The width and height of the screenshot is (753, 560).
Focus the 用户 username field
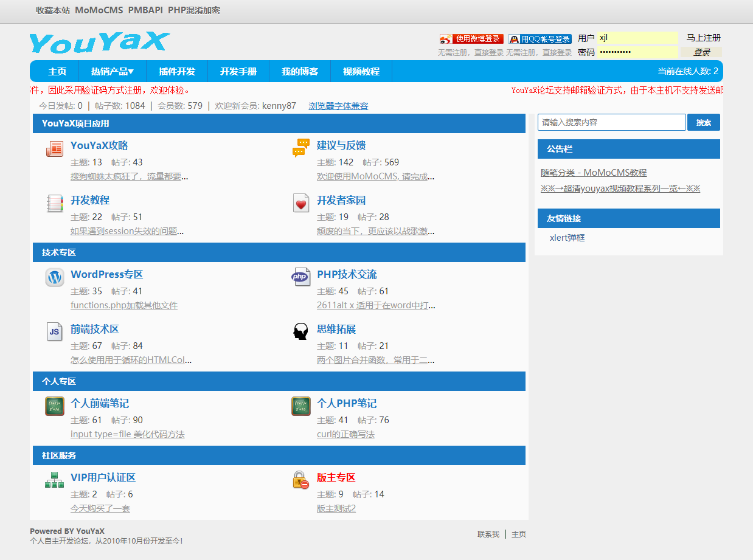637,38
